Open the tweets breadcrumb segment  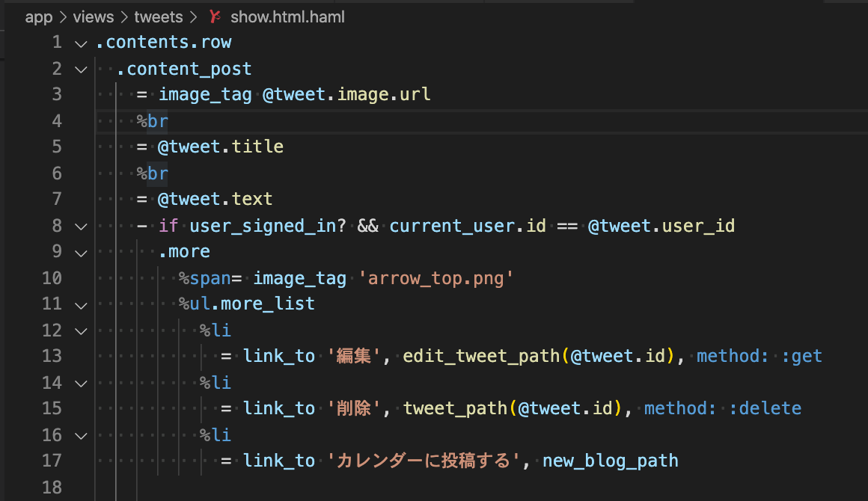(159, 17)
